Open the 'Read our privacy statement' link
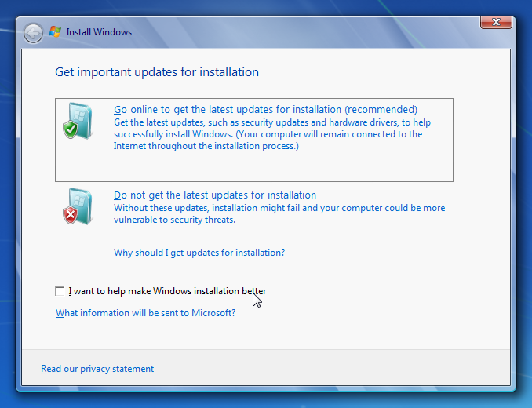532x408 pixels. 97,369
